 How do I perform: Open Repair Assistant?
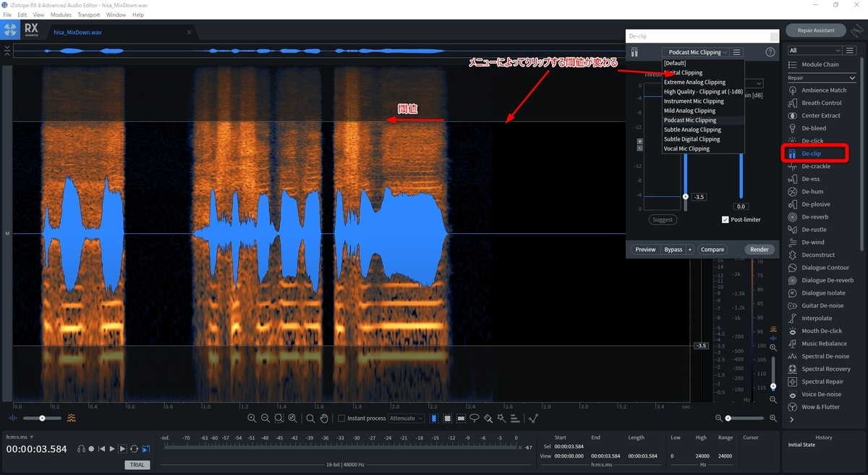click(x=815, y=30)
